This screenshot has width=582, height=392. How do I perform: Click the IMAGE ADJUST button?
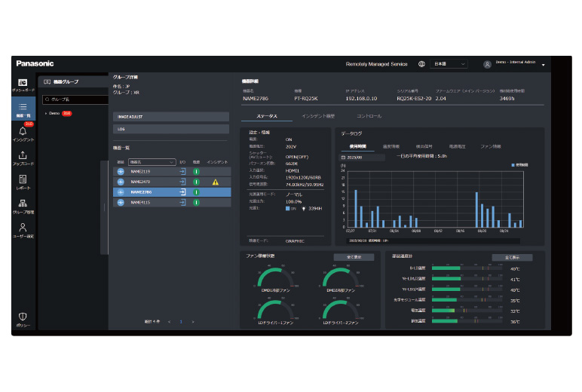tap(170, 117)
